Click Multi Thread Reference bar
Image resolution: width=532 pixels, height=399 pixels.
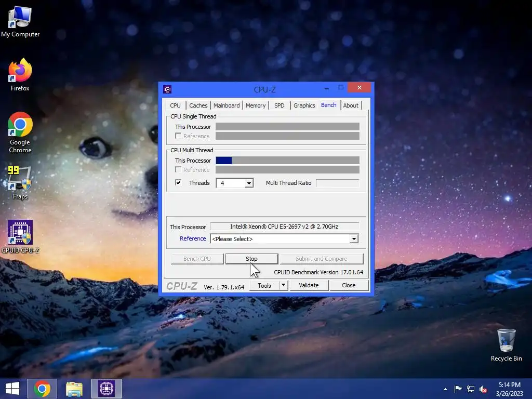tap(287, 170)
